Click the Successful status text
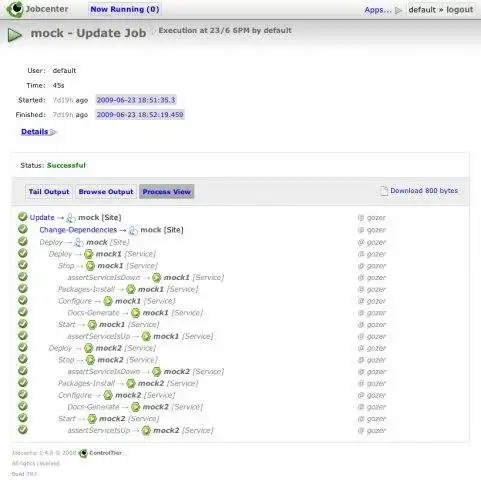Viewport: 481px width, 480px height. pos(66,165)
